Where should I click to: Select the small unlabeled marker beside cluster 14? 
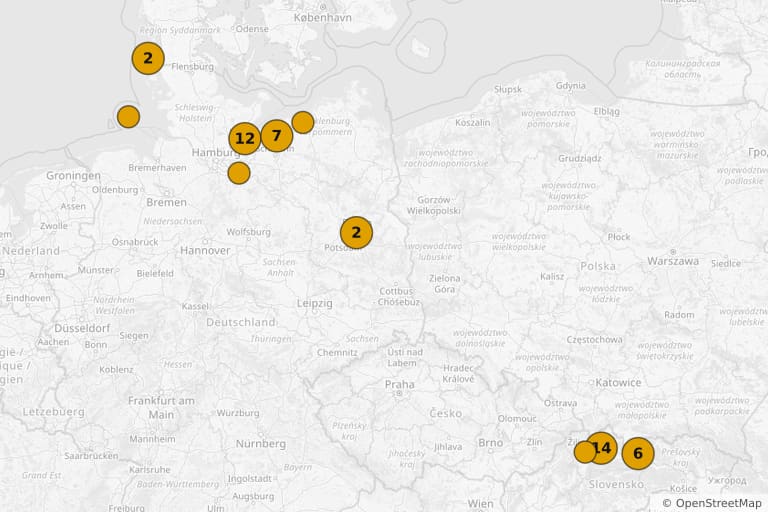[585, 452]
